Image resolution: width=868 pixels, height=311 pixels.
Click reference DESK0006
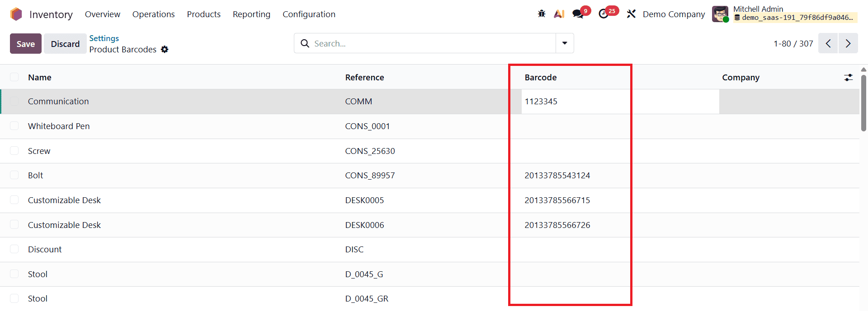364,225
